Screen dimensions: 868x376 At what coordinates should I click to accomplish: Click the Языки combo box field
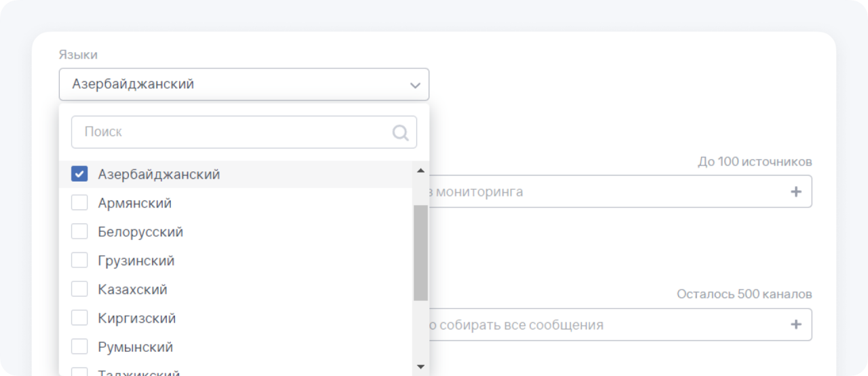pos(231,85)
